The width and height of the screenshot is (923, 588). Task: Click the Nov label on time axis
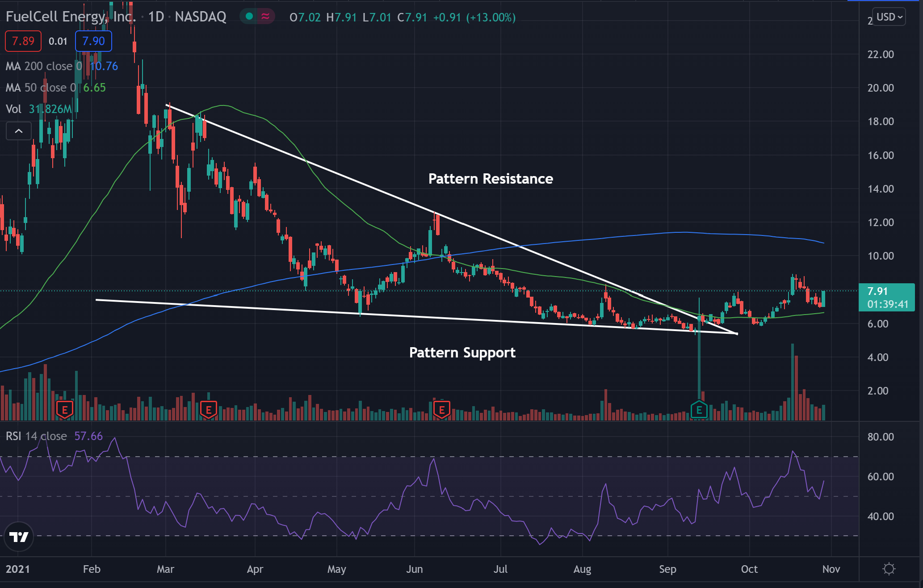[831, 569]
